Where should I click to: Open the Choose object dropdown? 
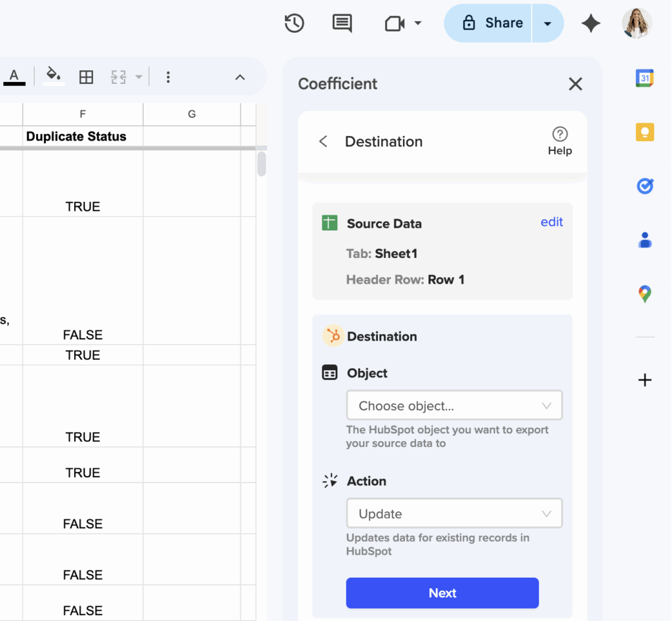pos(454,406)
